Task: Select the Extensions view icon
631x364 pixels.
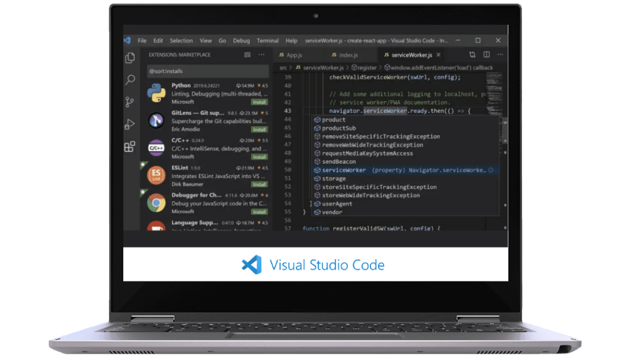Action: (129, 147)
